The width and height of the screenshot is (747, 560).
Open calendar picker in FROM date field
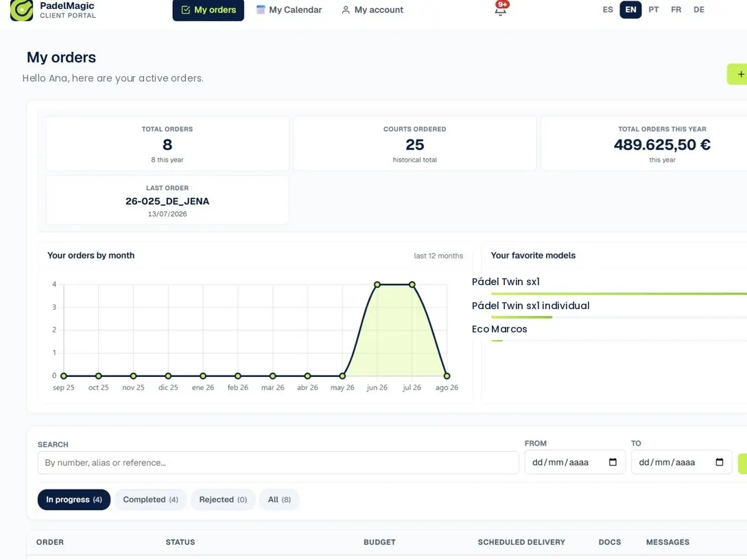click(613, 462)
